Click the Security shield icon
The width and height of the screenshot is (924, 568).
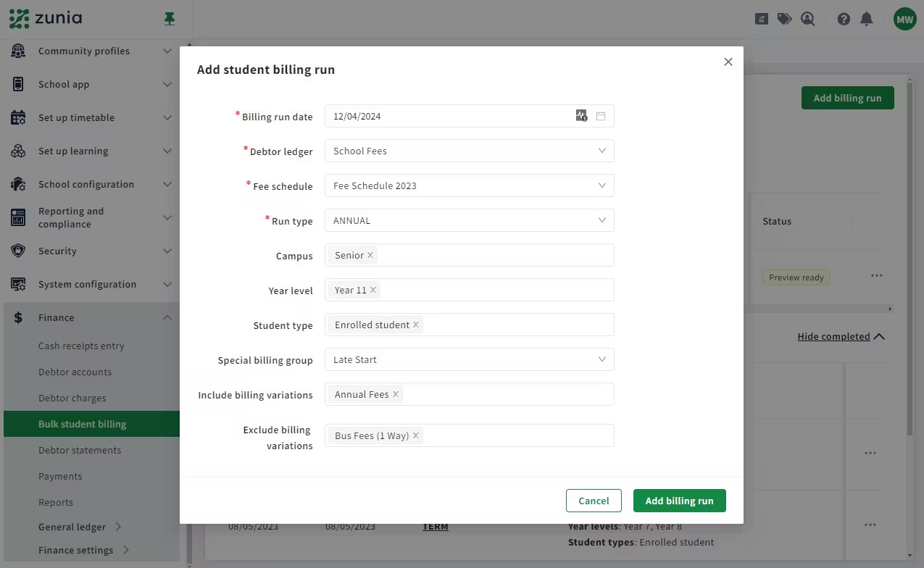(18, 251)
